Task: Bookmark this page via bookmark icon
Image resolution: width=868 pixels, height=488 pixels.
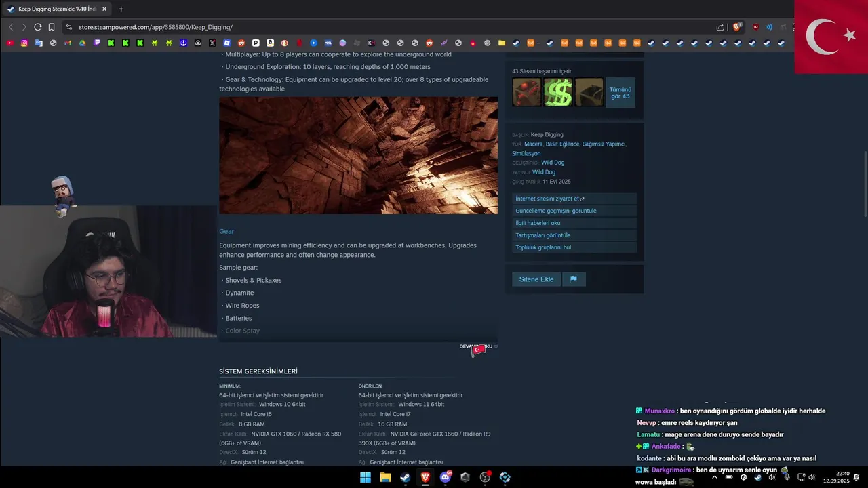Action: tap(52, 27)
